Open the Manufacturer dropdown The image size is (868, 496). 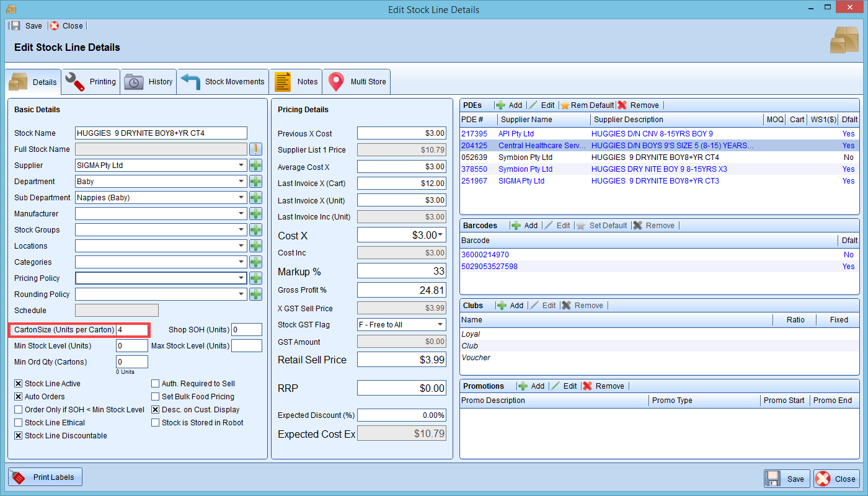pyautogui.click(x=241, y=214)
